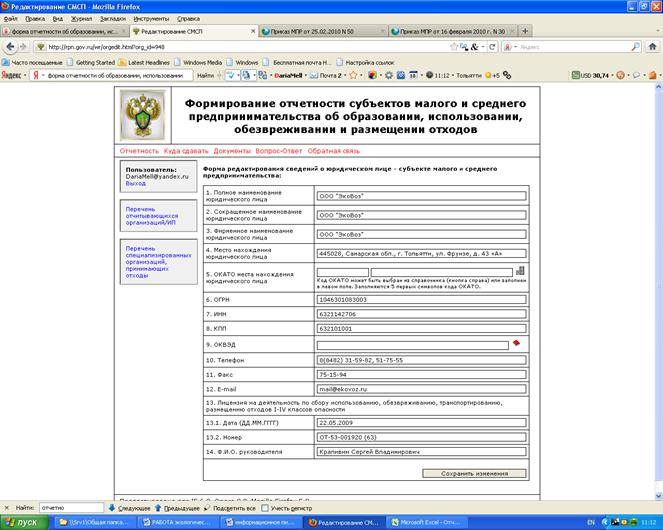Click the Выход logout link
Viewport: 663px width, 530px height.
[135, 184]
